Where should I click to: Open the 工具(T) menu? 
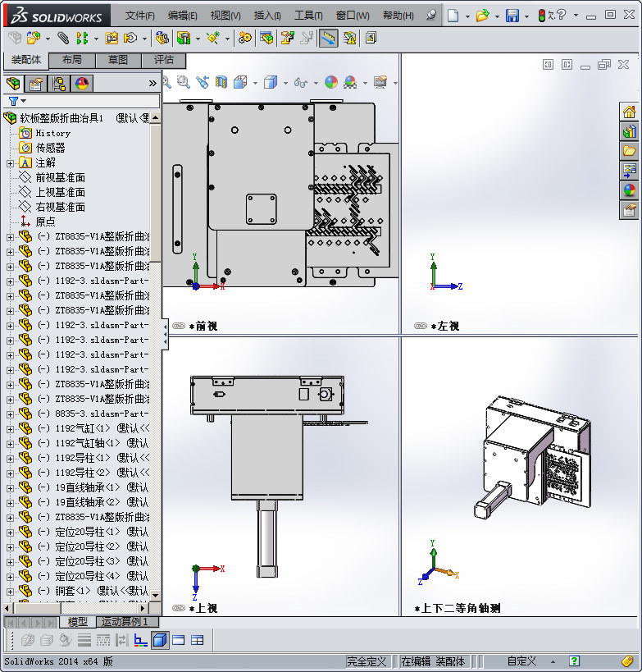coord(308,16)
